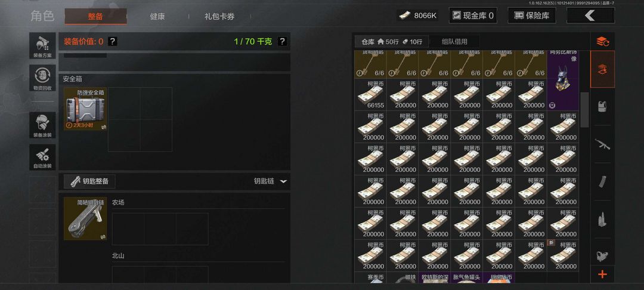Filter warehouse by magazine icon
This screenshot has width=644, height=290.
(x=602, y=181)
